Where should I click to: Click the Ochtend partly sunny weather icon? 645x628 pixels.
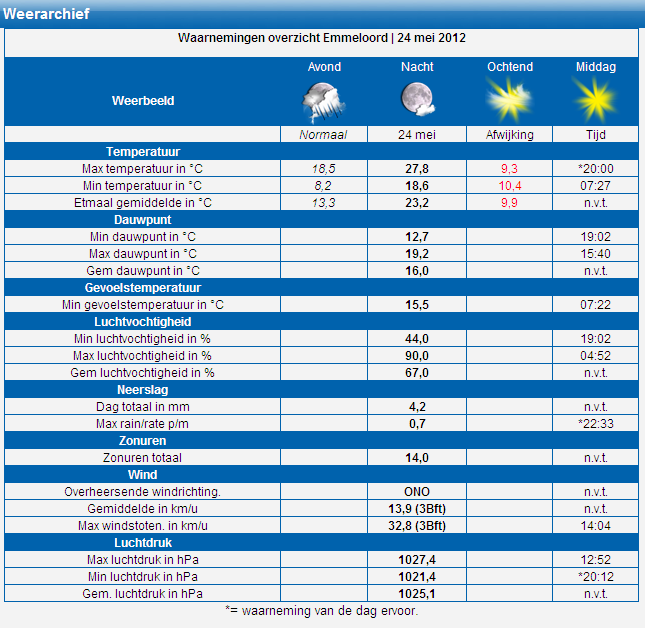pyautogui.click(x=509, y=100)
